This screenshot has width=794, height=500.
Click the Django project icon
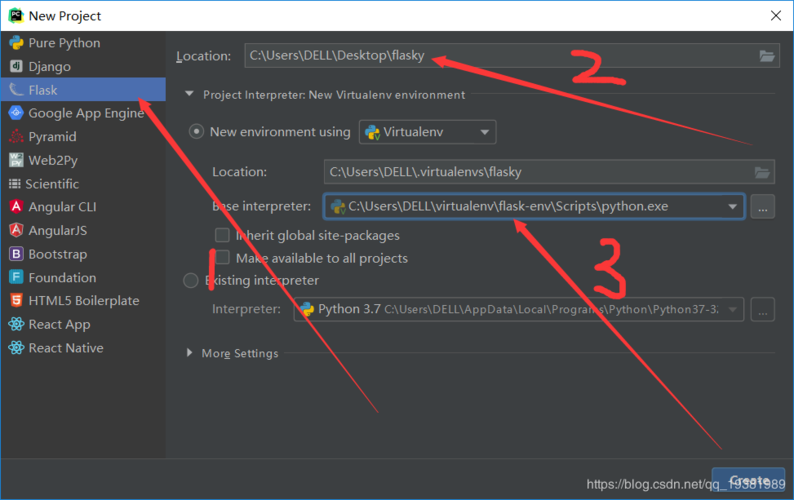(16, 66)
